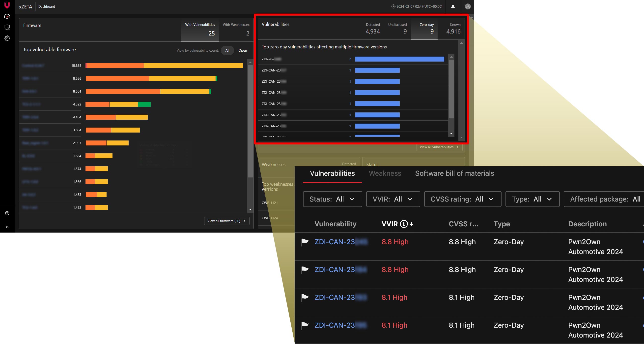Click View all firmware (26) button
Image resolution: width=644 pixels, height=344 pixels.
click(x=226, y=221)
